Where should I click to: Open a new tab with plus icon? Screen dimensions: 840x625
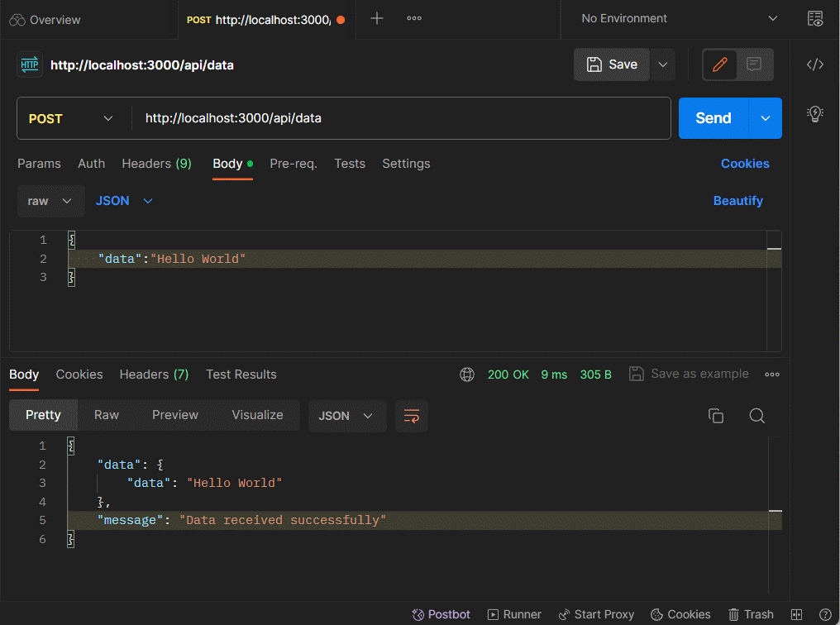[377, 18]
